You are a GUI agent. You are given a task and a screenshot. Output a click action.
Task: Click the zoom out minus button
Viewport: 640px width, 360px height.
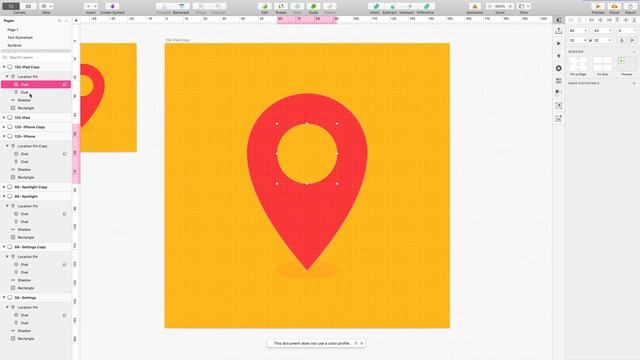tap(490, 7)
